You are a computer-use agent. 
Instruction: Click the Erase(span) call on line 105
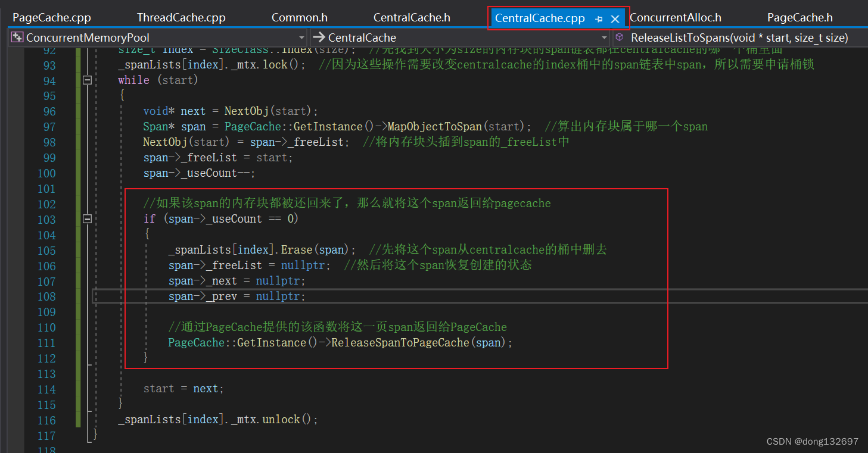[x=319, y=250]
